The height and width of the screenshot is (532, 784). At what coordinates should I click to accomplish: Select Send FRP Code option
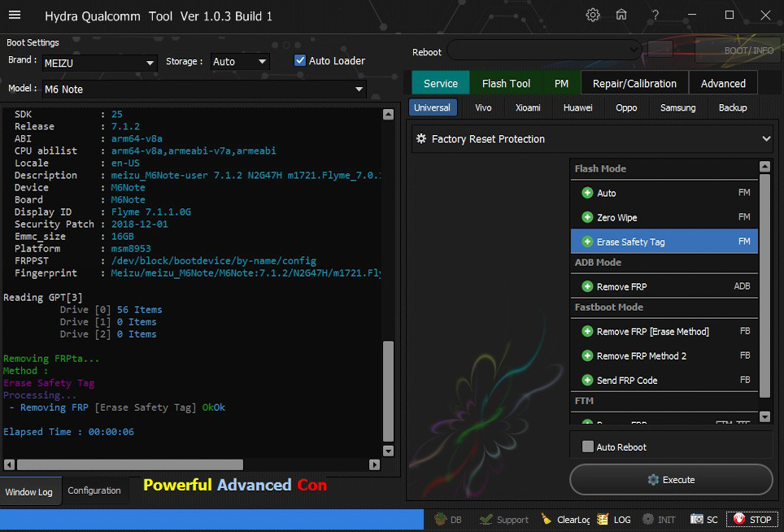(664, 381)
